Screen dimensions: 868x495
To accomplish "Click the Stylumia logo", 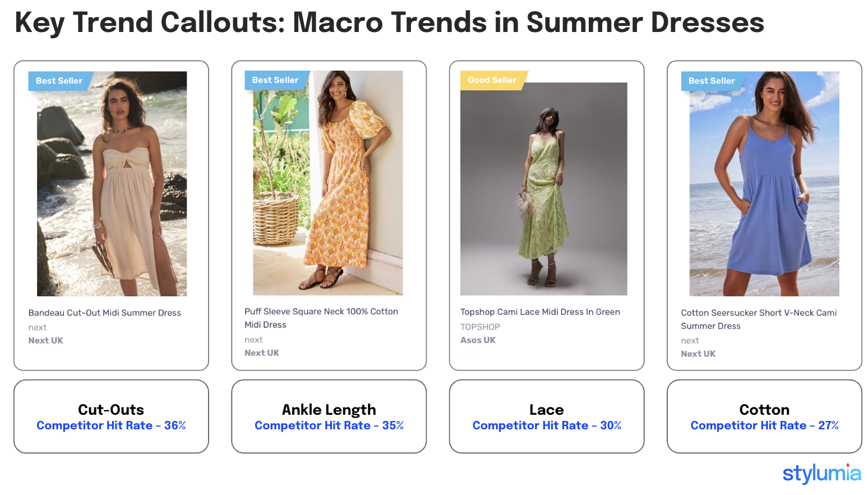I will pyautogui.click(x=821, y=473).
